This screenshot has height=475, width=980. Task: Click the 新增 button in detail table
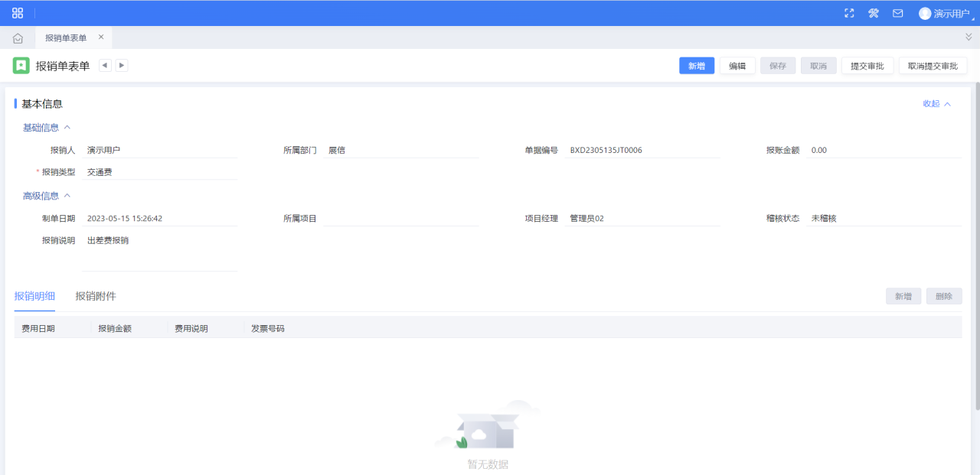pos(903,296)
